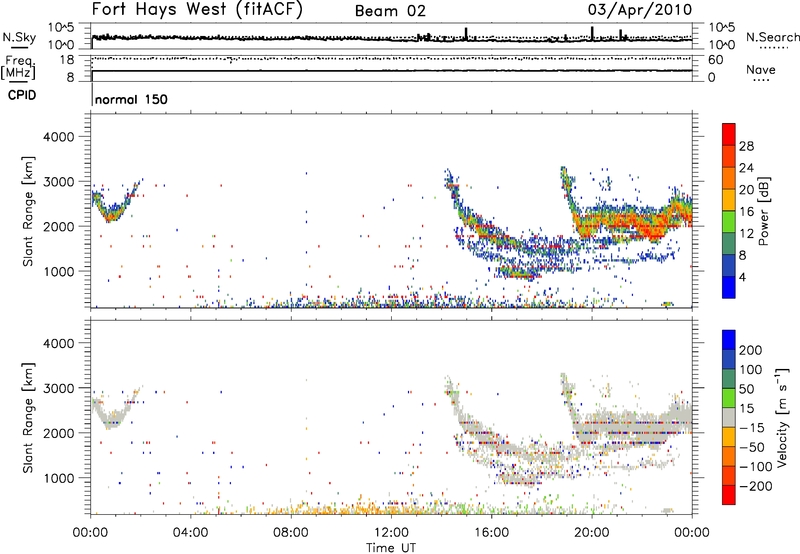Click the 'Nave' legend label

coord(761,69)
